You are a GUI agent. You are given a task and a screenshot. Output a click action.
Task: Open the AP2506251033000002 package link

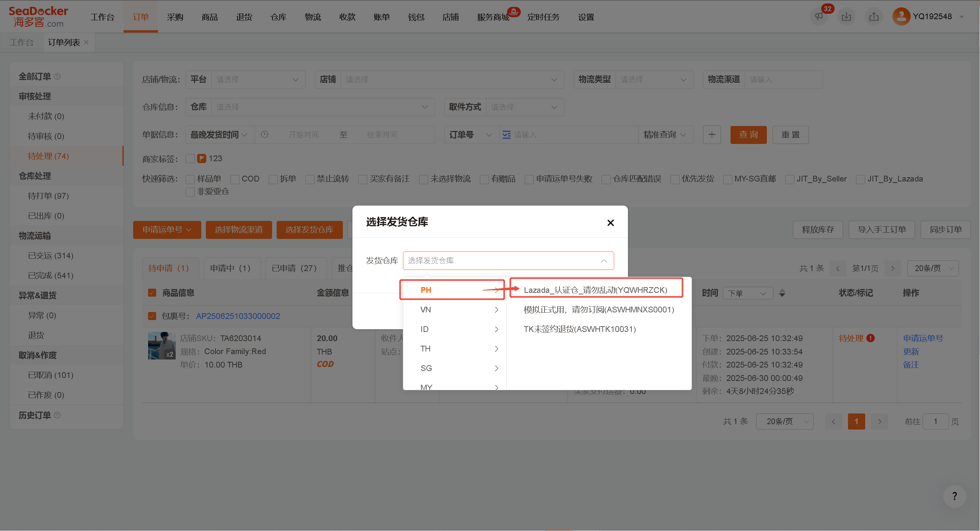[x=238, y=316]
